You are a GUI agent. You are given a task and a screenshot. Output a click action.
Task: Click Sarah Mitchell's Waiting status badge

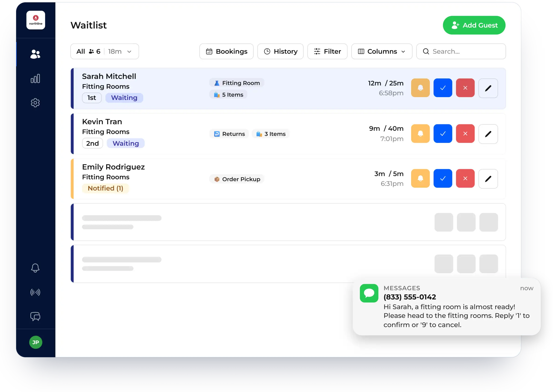(124, 98)
